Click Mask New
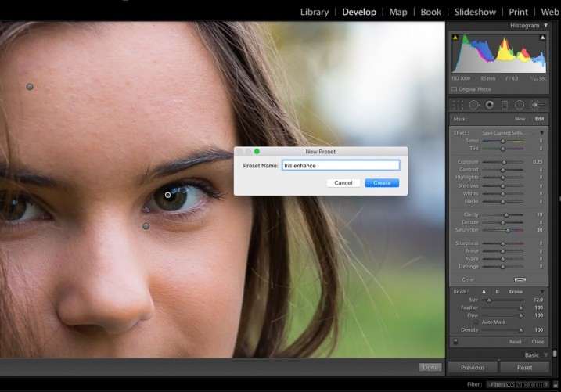Image resolution: width=561 pixels, height=392 pixels. click(x=520, y=119)
